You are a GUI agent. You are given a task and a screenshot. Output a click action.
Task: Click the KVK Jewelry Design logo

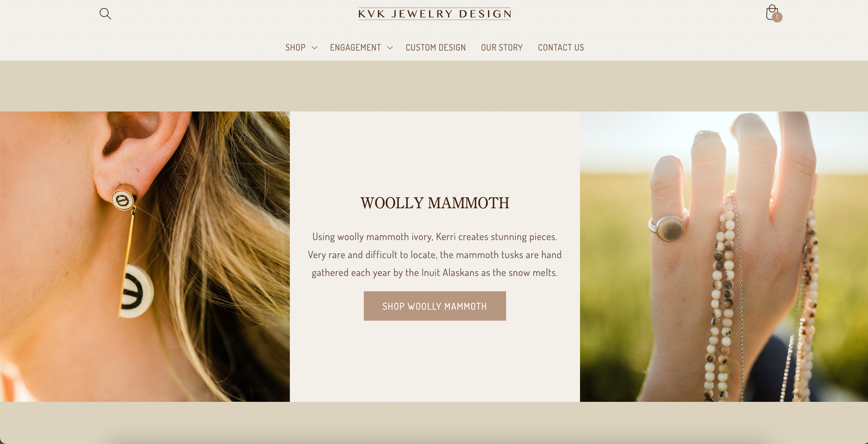pyautogui.click(x=434, y=14)
